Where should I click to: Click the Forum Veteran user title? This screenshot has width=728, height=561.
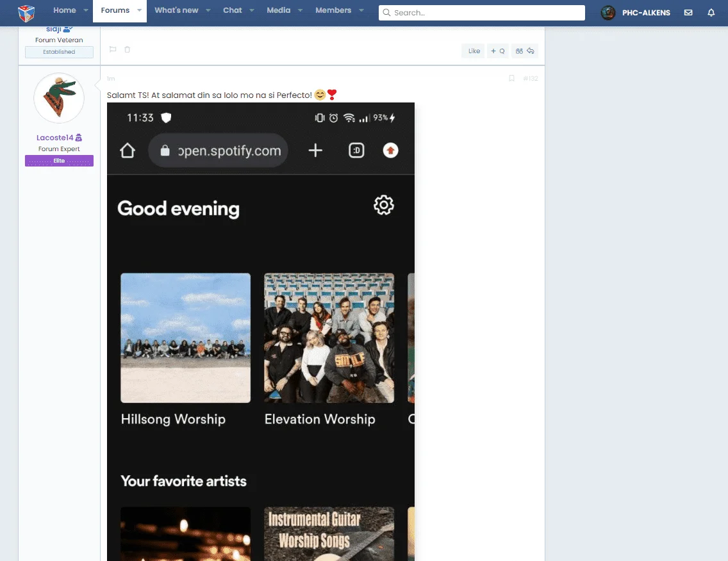59,40
